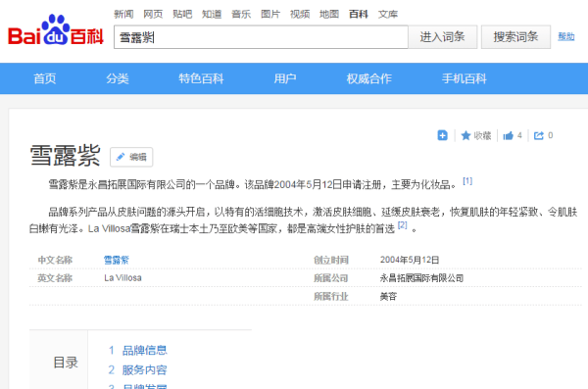Viewport: 588px width, 389px height.
Task: Click the 美容 industry value
Action: pos(388,296)
